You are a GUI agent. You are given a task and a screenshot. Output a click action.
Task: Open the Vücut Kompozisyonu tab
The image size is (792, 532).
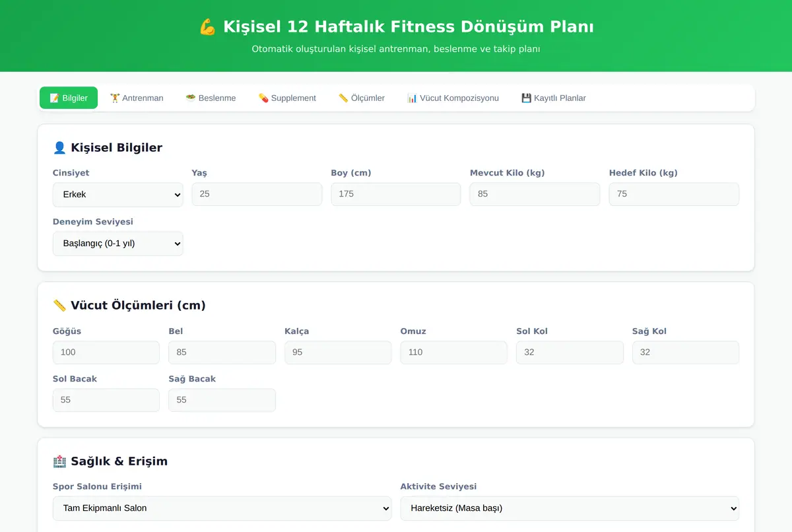point(453,98)
